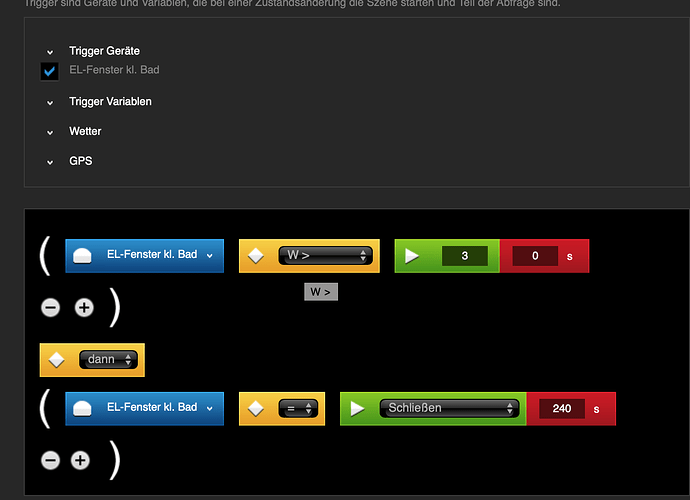Click the value field showing 3

464,256
